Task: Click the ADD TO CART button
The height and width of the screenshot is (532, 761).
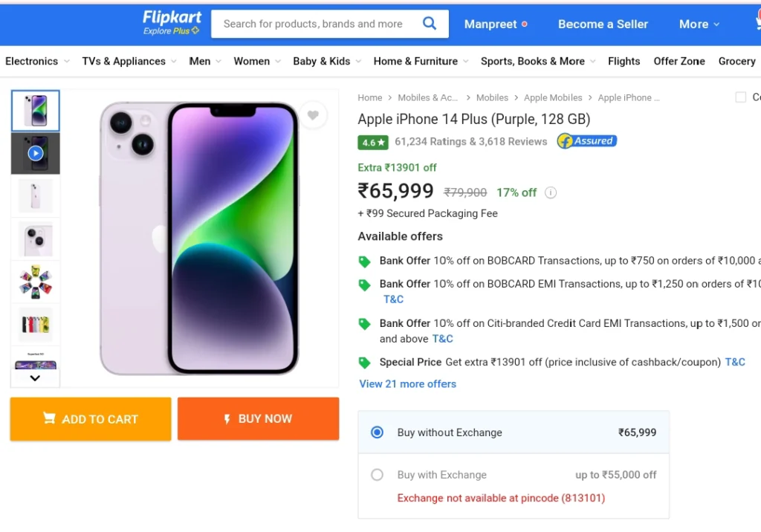Action: 91,419
